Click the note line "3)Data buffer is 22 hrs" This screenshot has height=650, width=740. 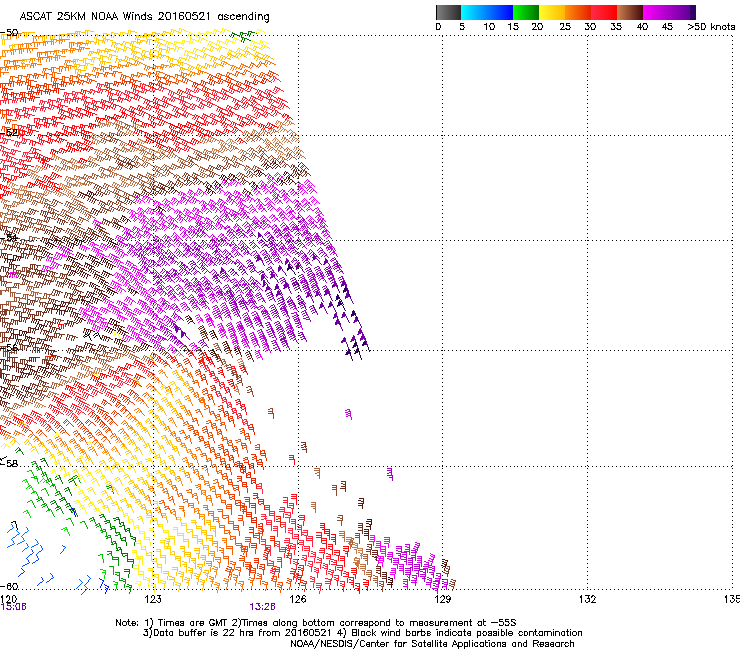click(362, 633)
